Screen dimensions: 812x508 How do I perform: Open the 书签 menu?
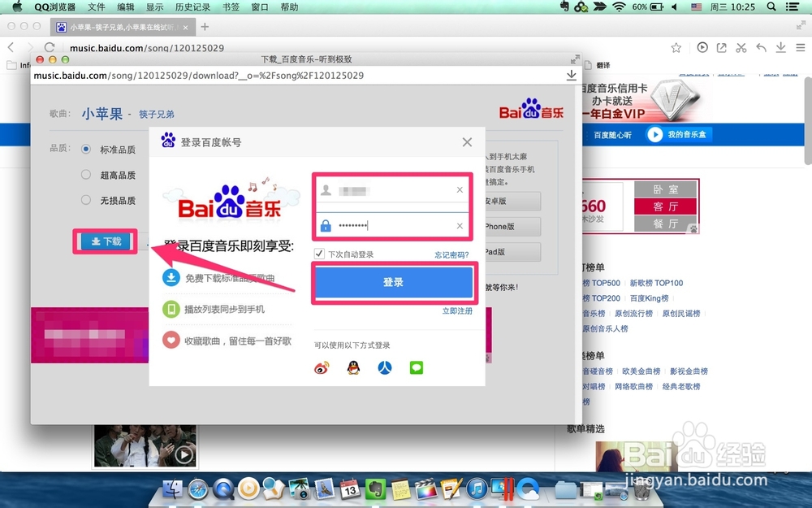pyautogui.click(x=231, y=7)
